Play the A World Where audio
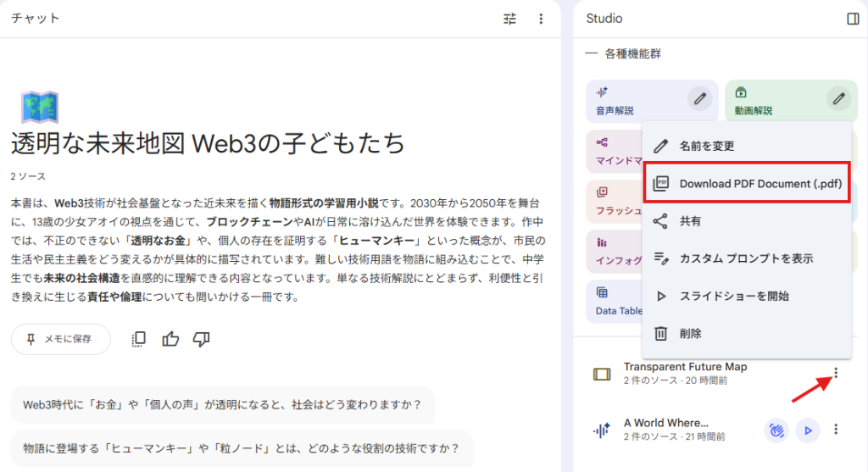Viewport: 868px width, 472px height. pyautogui.click(x=809, y=430)
